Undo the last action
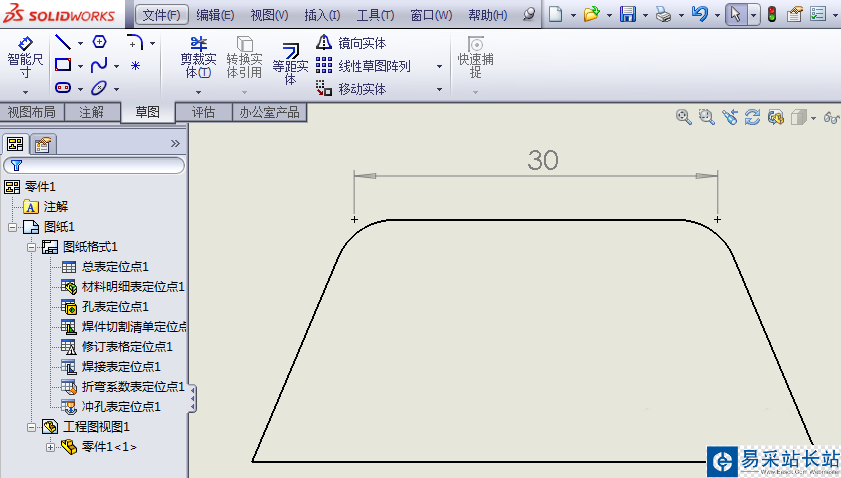This screenshot has height=478, width=841. pos(699,13)
